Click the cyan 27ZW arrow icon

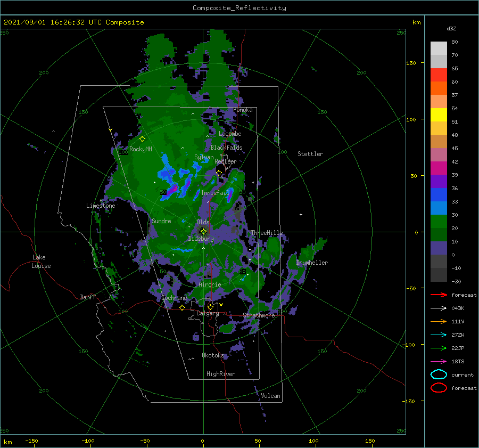(439, 335)
